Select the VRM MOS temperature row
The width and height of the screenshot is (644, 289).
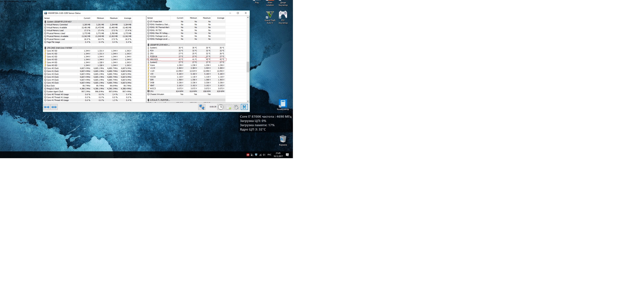(154, 60)
